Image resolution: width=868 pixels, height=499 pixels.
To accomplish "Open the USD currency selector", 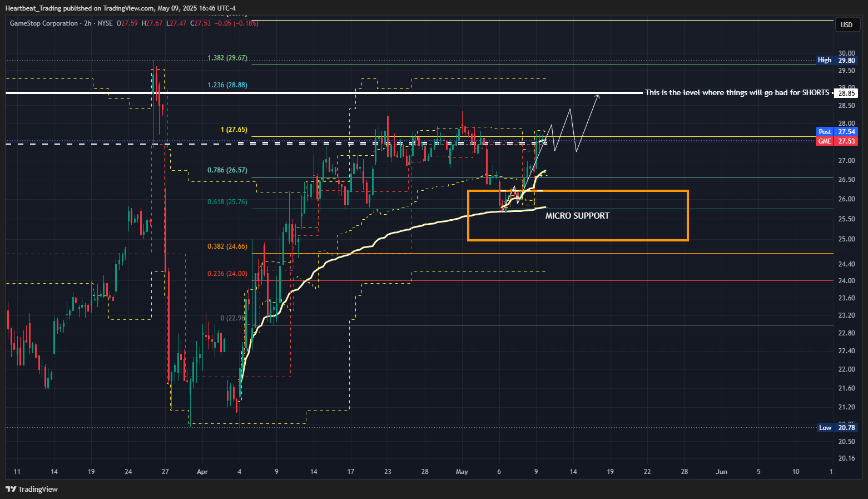I will coord(846,24).
